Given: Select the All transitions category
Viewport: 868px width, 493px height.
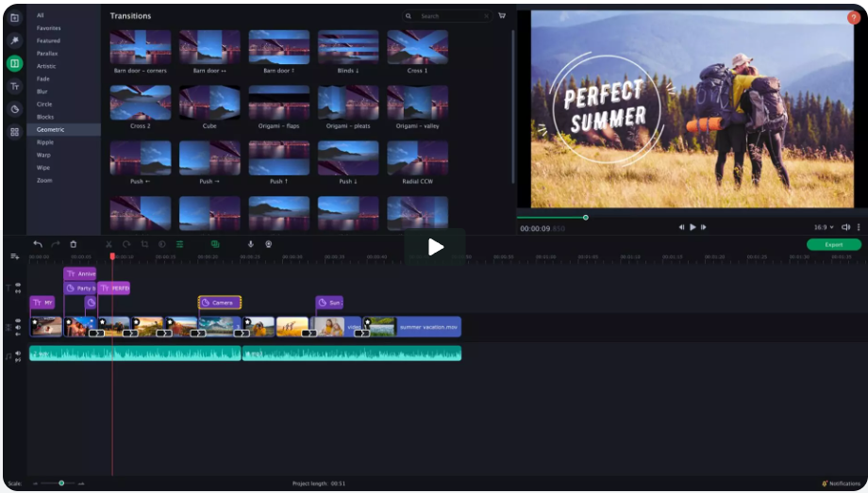Looking at the screenshot, I should pyautogui.click(x=41, y=15).
